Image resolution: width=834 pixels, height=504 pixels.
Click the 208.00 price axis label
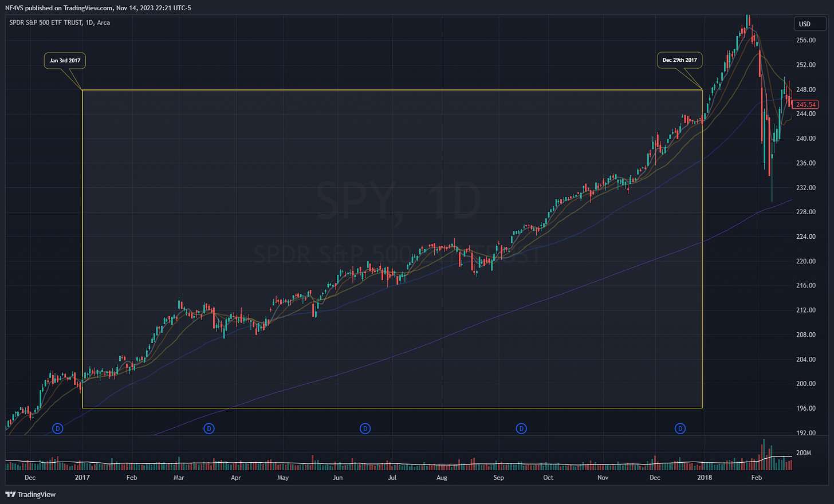[805, 335]
